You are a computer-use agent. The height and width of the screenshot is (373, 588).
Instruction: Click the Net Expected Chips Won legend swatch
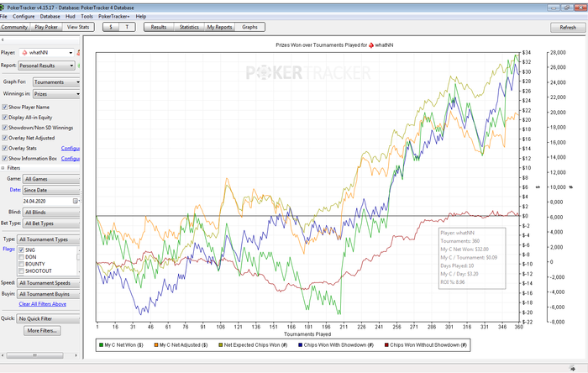220,345
